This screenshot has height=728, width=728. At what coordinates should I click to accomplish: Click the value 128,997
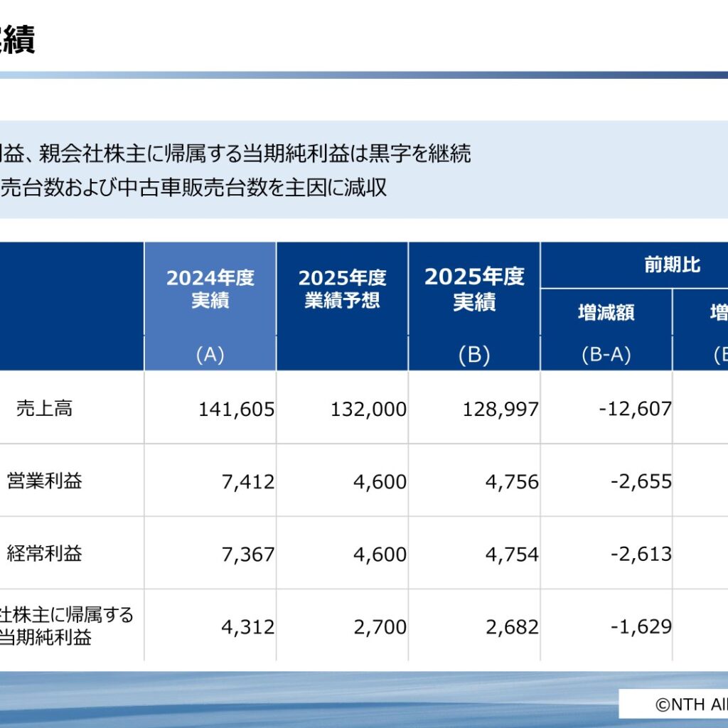(x=500, y=409)
